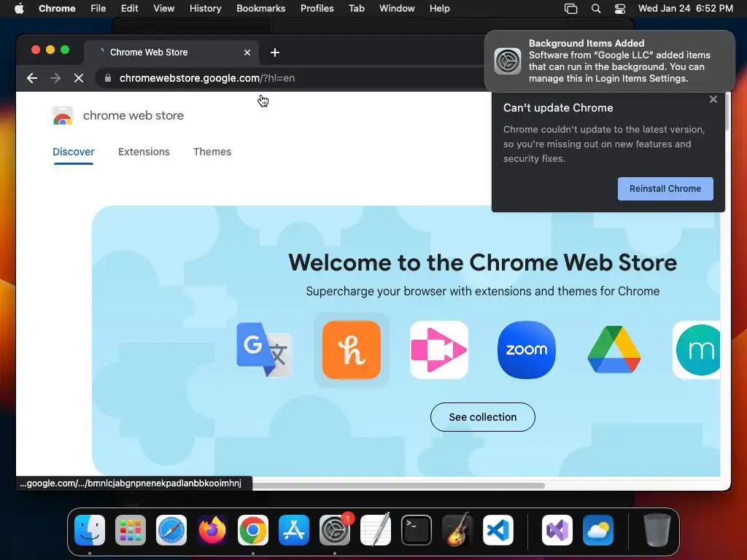Viewport: 747px width, 560px height.
Task: Open TextEdit from the dock
Action: tap(376, 530)
